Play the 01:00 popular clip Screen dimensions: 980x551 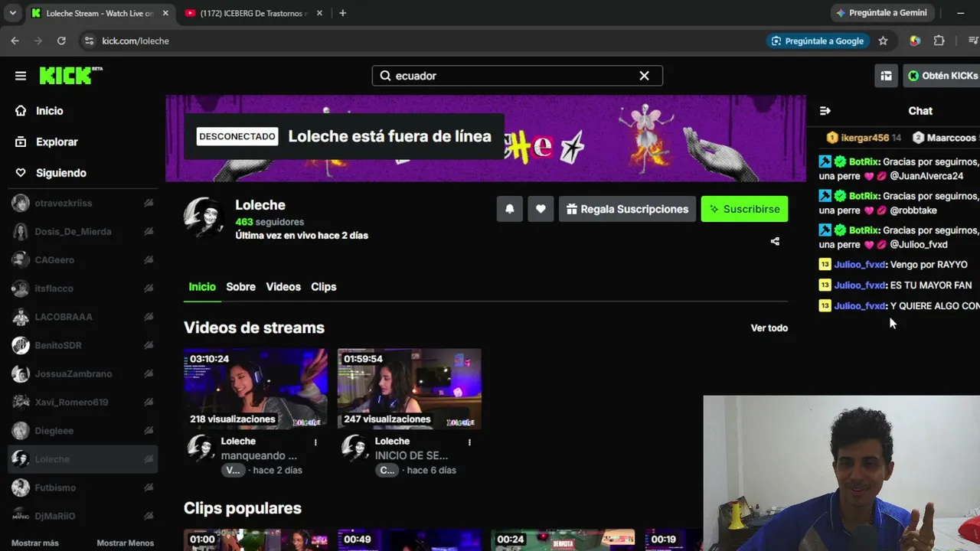tap(256, 540)
